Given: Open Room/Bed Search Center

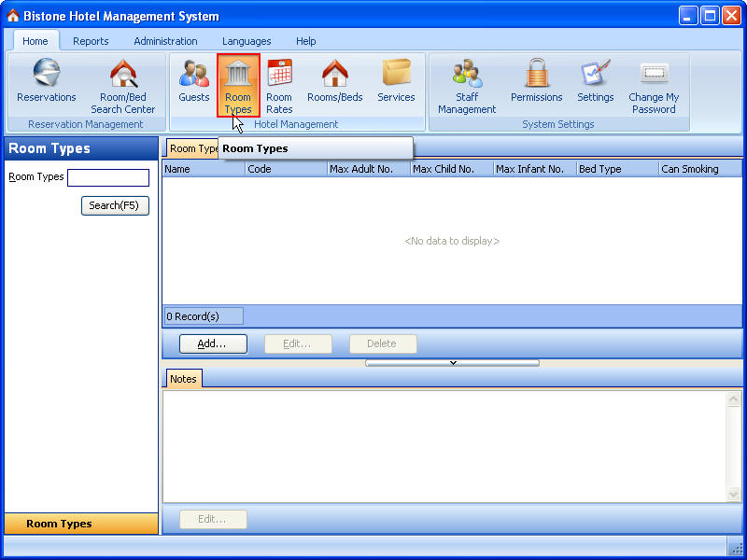Looking at the screenshot, I should pos(123,75).
